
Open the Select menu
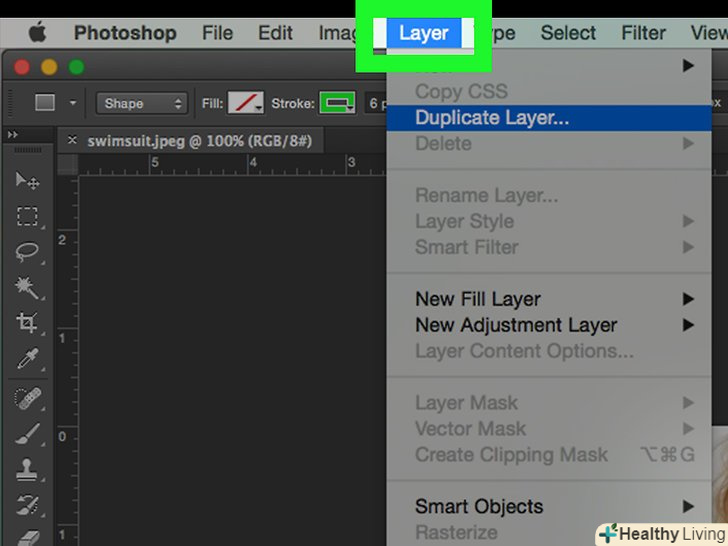click(568, 33)
